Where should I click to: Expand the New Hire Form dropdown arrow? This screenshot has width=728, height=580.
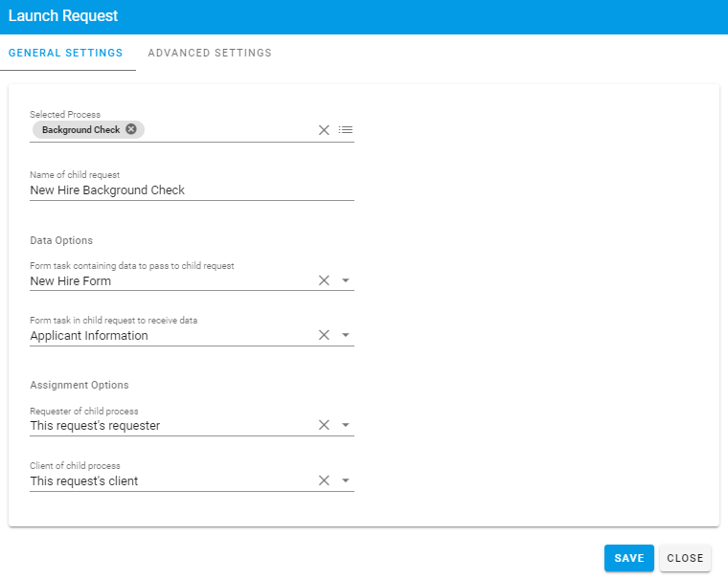point(346,281)
